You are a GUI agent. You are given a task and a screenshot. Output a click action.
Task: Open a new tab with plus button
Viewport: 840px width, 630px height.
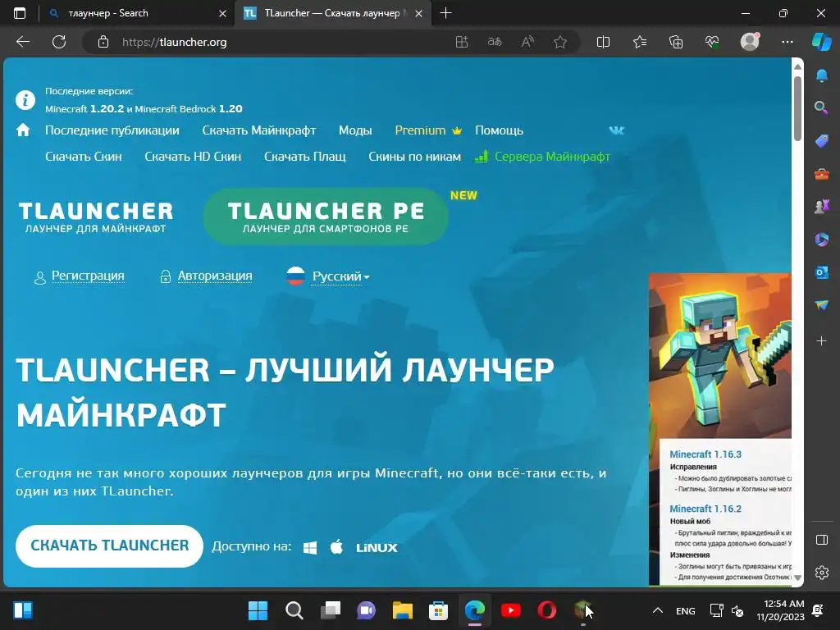(x=445, y=13)
